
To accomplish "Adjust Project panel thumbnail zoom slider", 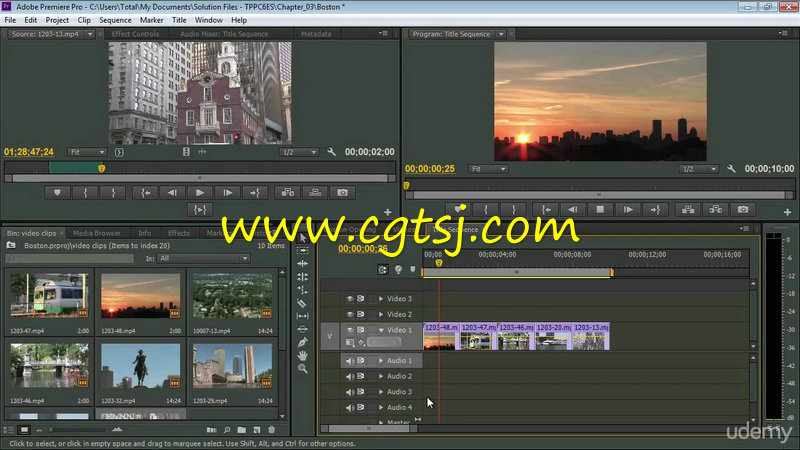I will pos(79,430).
